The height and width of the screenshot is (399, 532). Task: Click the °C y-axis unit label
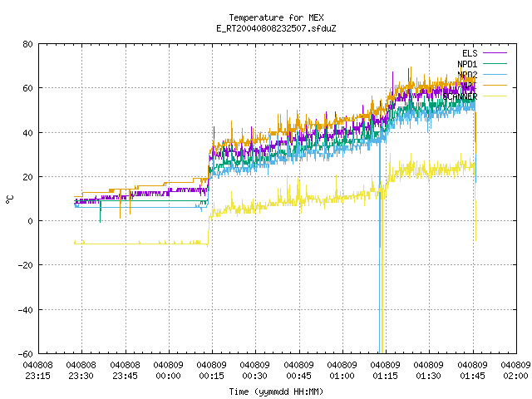[10, 199]
